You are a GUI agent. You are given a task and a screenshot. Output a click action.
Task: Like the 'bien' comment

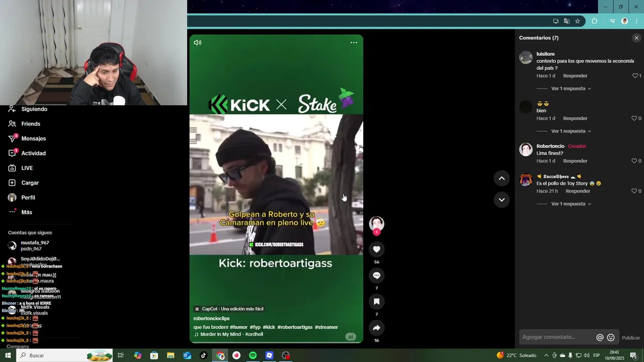point(634,119)
